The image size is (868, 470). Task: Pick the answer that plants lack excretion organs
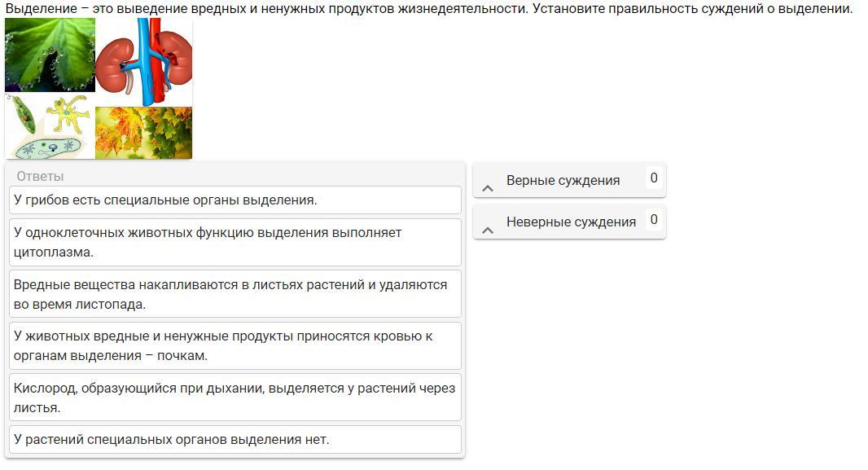[x=235, y=440]
